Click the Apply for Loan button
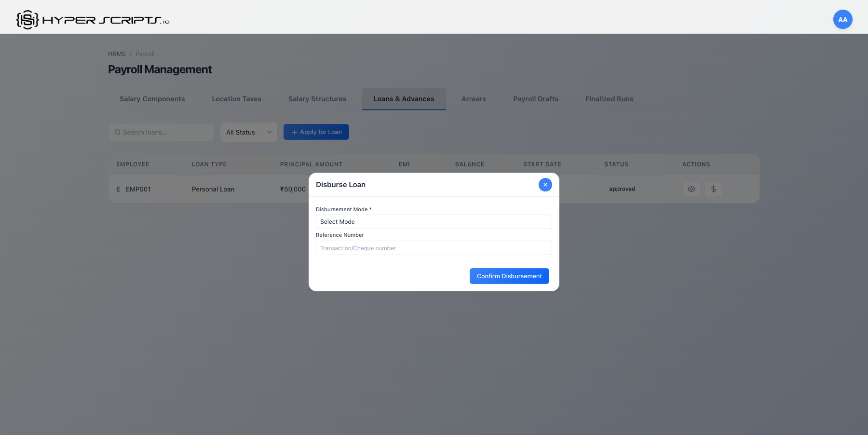 point(316,132)
